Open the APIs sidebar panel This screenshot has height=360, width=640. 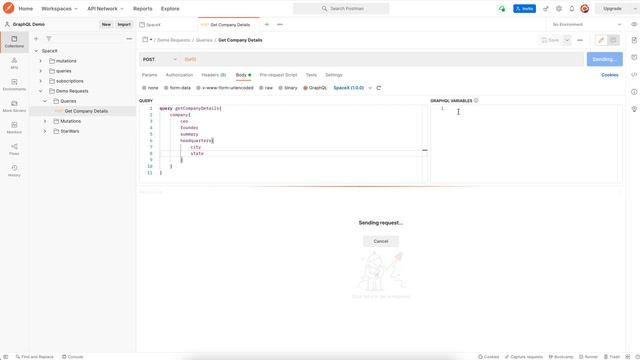click(x=14, y=63)
